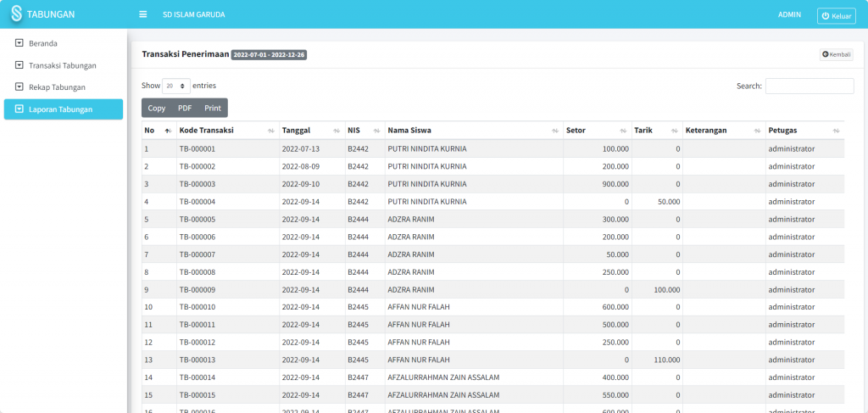The image size is (868, 413).
Task: Toggle the hamburger sidebar menu icon
Action: pyautogui.click(x=142, y=14)
